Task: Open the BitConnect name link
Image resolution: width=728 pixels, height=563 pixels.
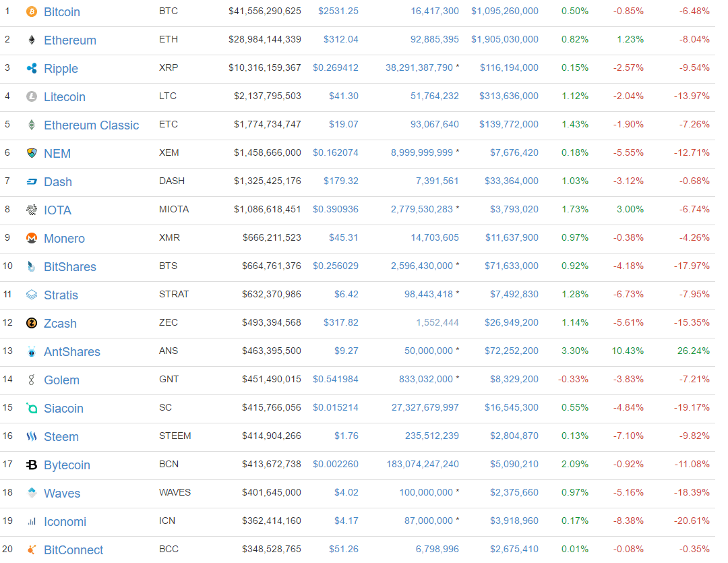Action: click(x=73, y=550)
